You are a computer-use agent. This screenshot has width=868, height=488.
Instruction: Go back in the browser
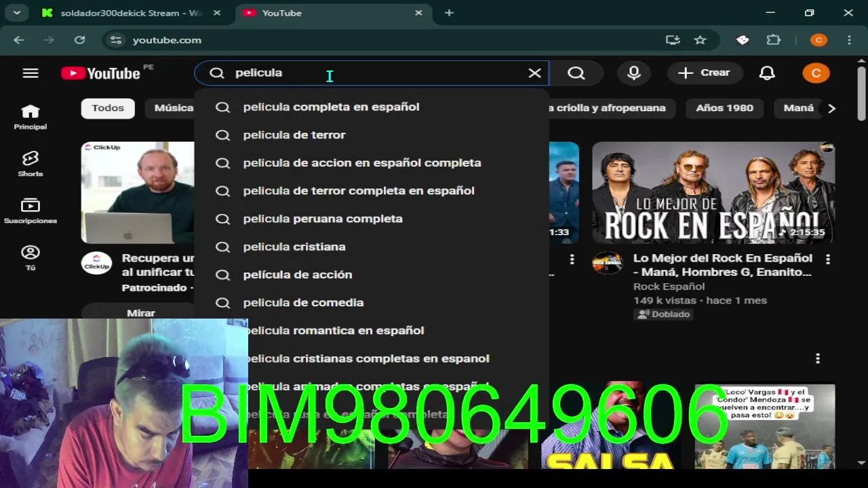18,40
